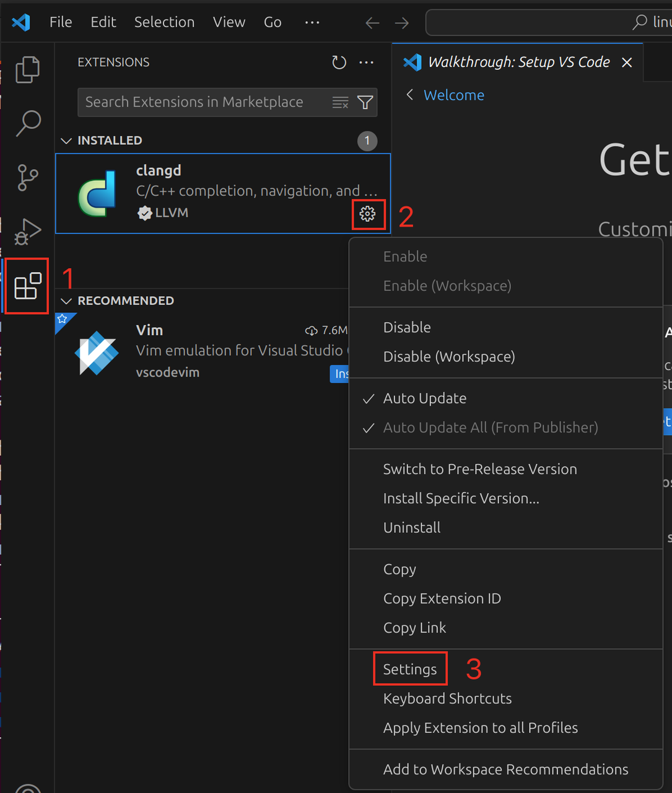The height and width of the screenshot is (793, 672).
Task: Go back using the left arrow
Action: pos(372,23)
